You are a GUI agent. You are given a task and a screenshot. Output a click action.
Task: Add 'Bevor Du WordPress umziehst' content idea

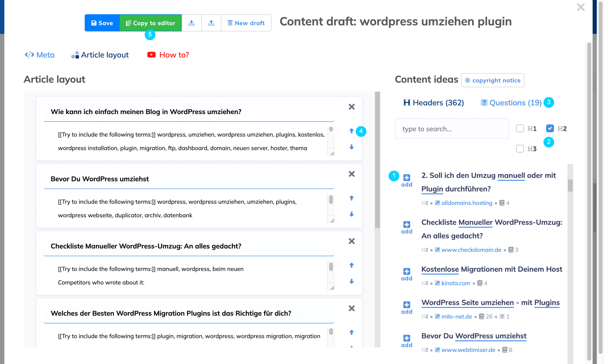click(407, 341)
